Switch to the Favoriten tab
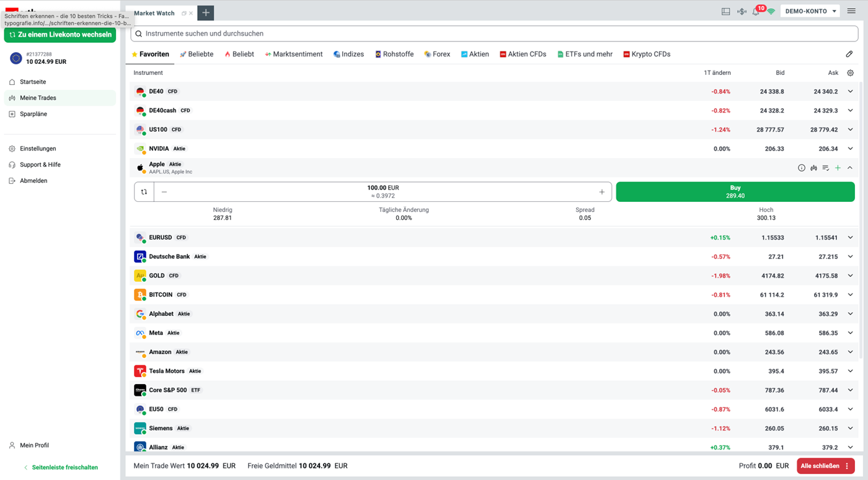The width and height of the screenshot is (868, 480). (x=150, y=55)
